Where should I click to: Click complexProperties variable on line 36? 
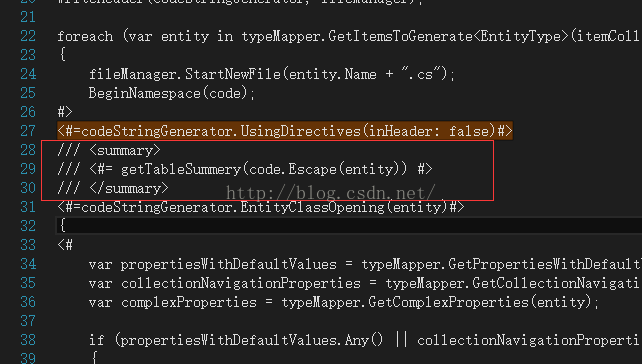(189, 302)
